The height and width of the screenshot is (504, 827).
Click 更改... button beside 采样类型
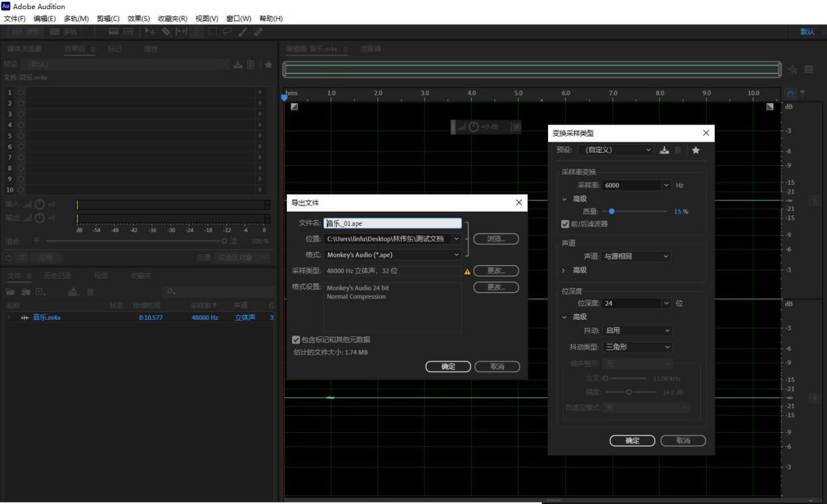(x=496, y=271)
